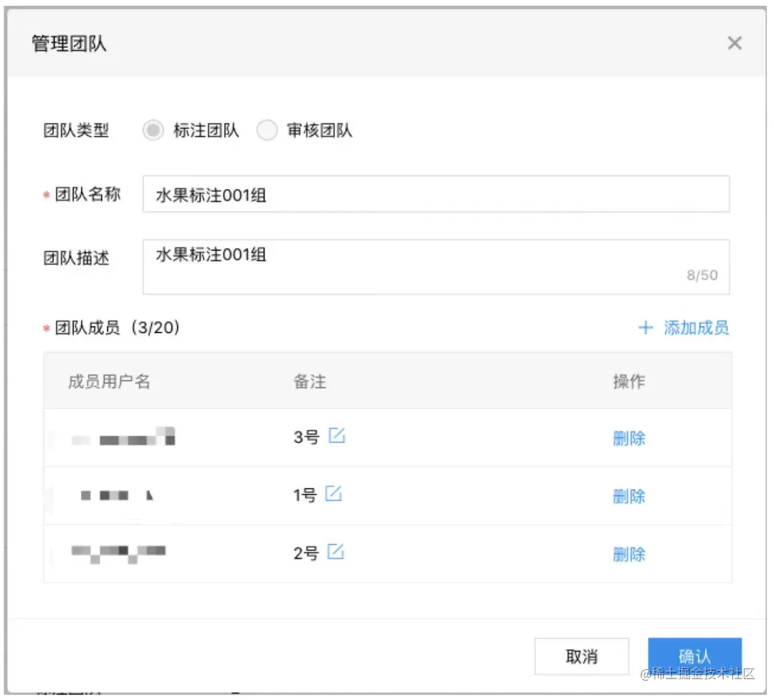
Task: Cancel with the 取消 button
Action: coord(581,656)
